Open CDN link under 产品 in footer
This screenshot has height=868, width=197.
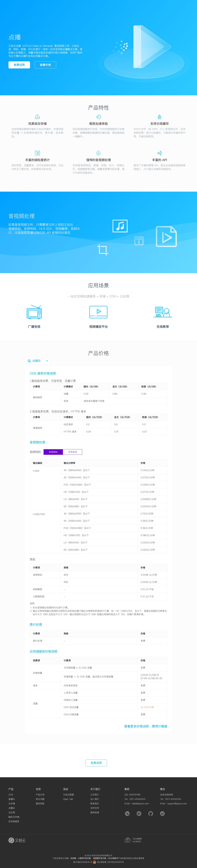pyautogui.click(x=11, y=794)
